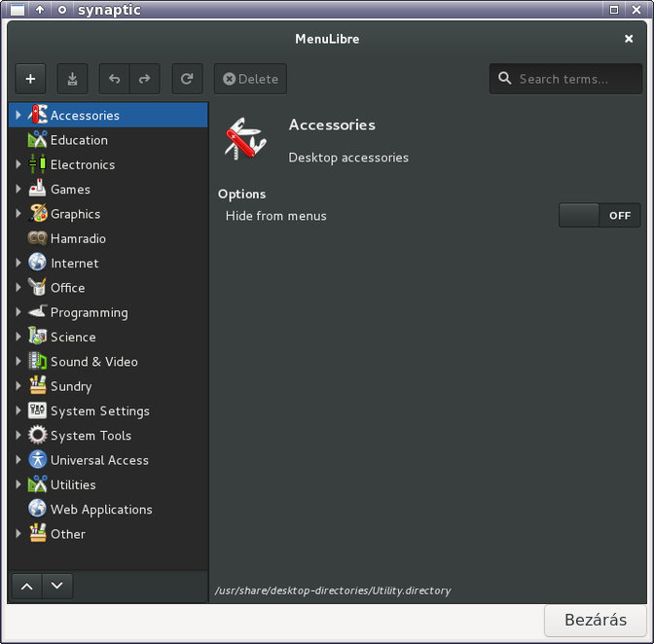Open the synaptic window menu icon
Screen dimensions: 654x644
coord(18,9)
